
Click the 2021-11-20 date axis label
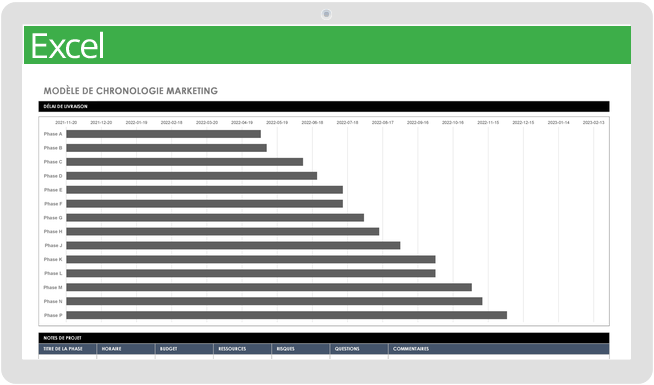click(x=66, y=123)
